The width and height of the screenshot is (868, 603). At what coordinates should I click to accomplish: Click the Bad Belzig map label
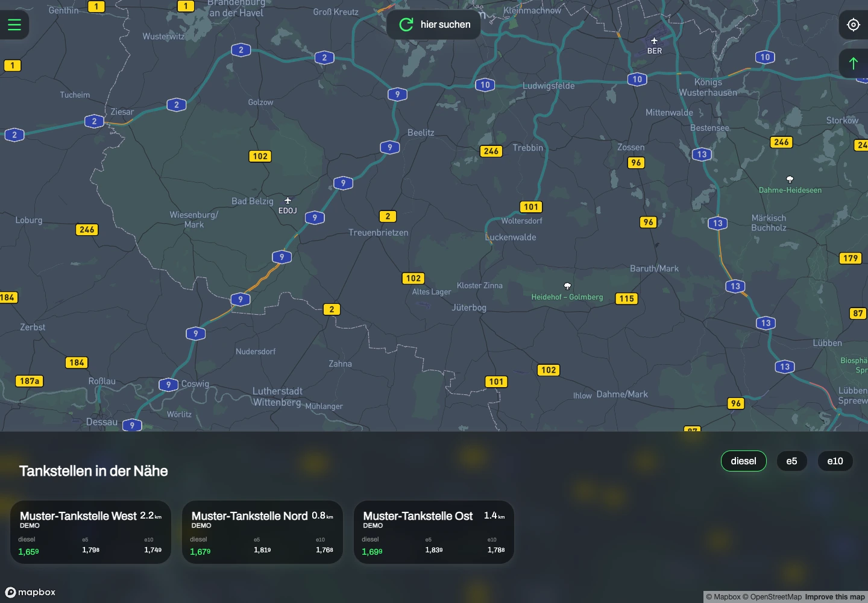tap(253, 201)
